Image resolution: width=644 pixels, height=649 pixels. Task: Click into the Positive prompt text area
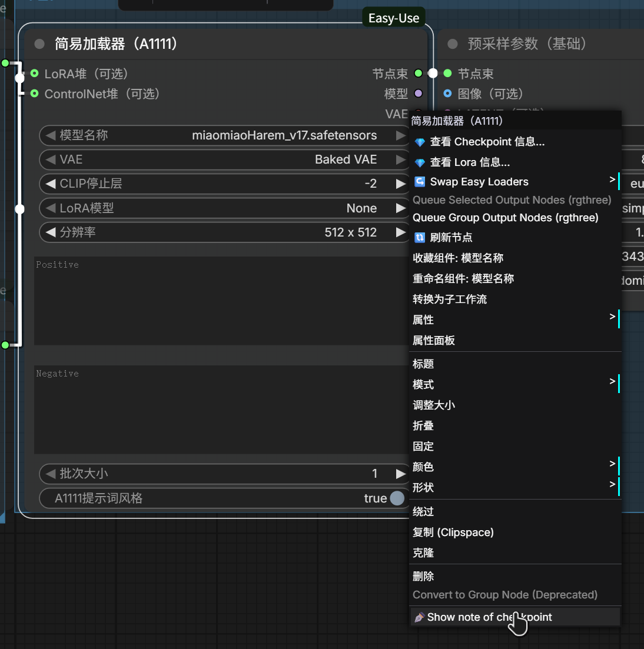coord(221,301)
